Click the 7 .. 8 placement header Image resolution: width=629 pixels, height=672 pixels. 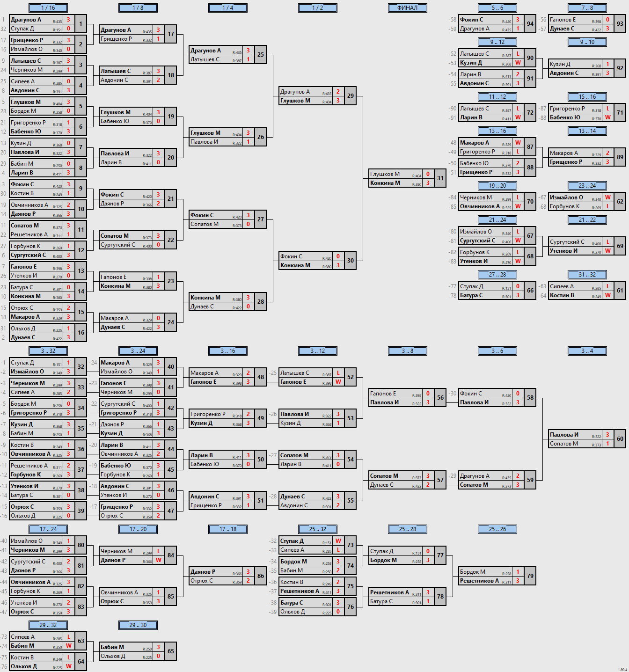(587, 8)
